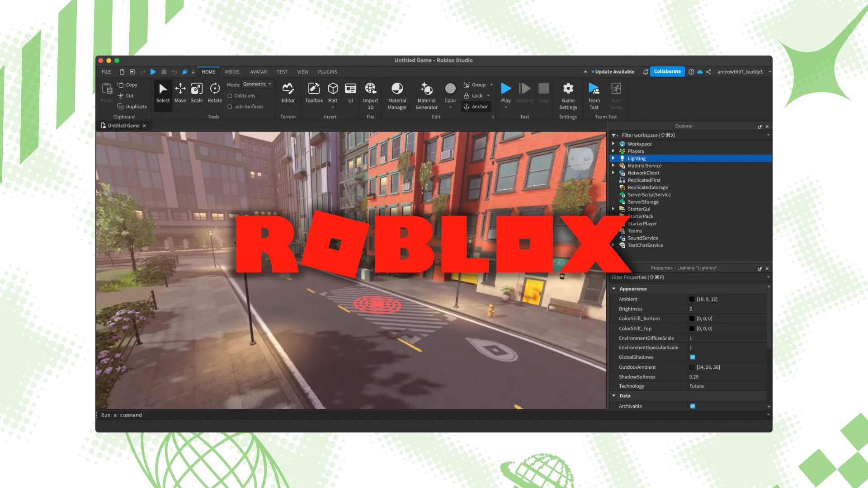868x488 pixels.
Task: Launch the Material Manager
Action: (x=397, y=95)
